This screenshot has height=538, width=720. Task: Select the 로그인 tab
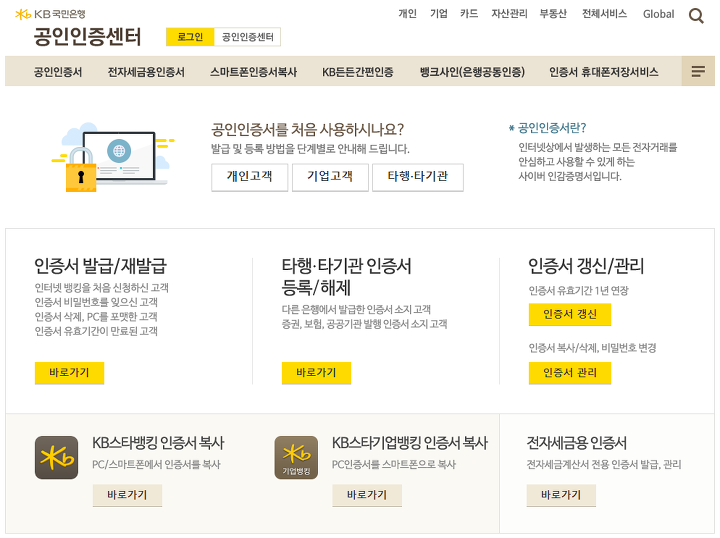point(190,37)
